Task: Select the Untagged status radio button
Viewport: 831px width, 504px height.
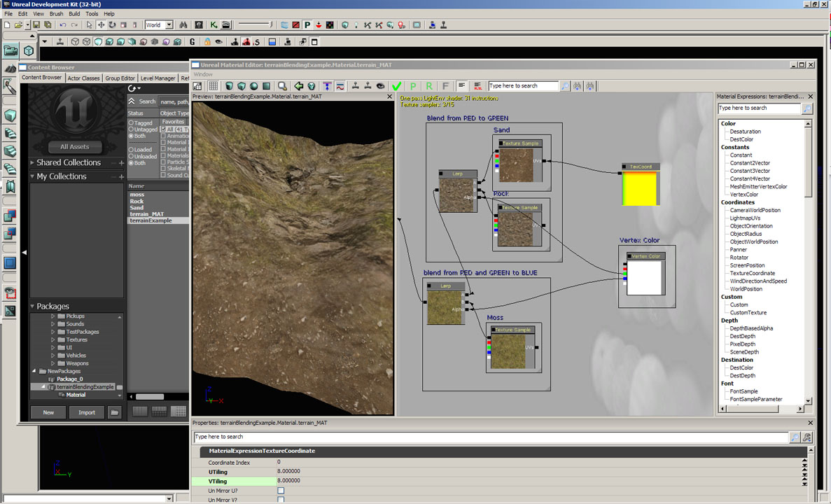Action: 131,129
